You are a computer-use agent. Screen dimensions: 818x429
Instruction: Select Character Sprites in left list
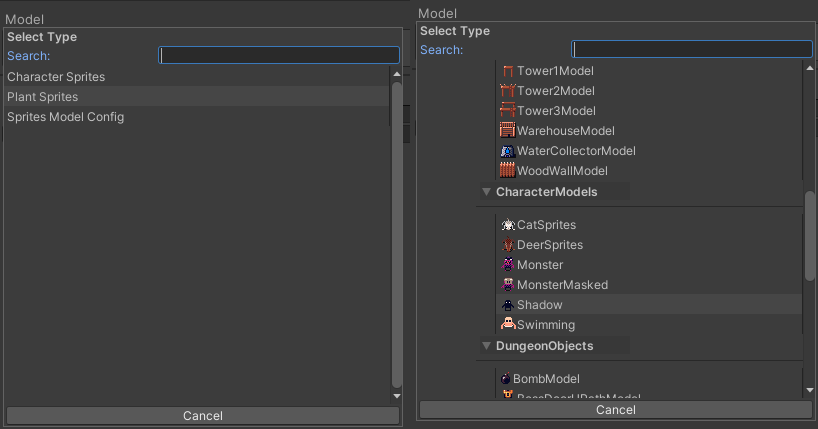[197, 77]
